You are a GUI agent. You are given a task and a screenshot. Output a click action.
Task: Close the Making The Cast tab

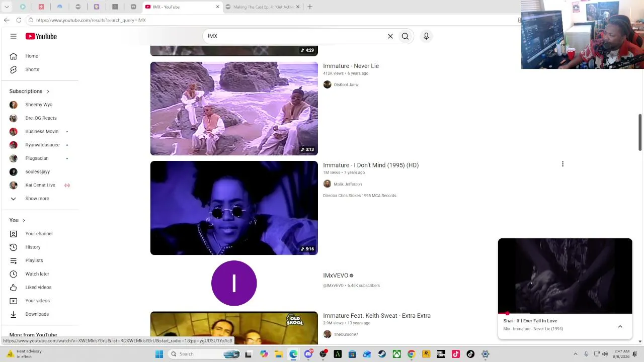[x=298, y=7]
